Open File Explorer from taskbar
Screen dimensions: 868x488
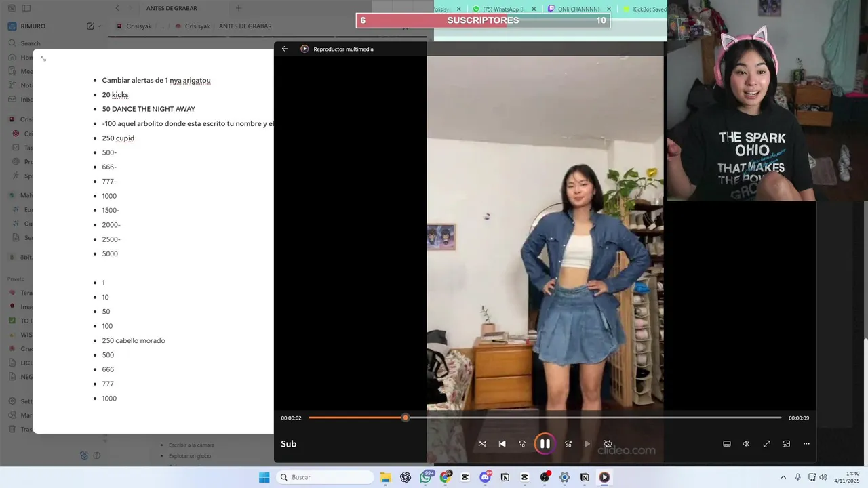(x=385, y=477)
